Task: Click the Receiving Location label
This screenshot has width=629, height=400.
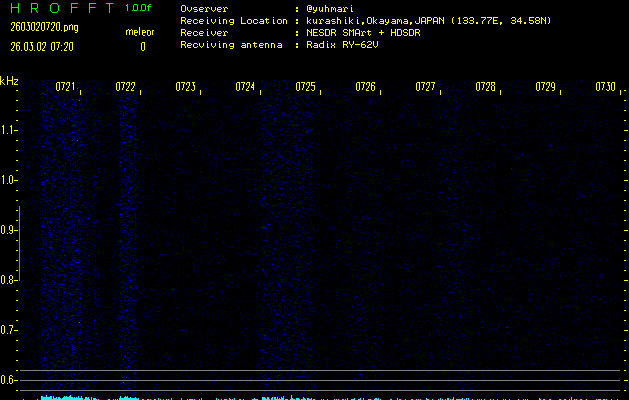Action: 234,21
